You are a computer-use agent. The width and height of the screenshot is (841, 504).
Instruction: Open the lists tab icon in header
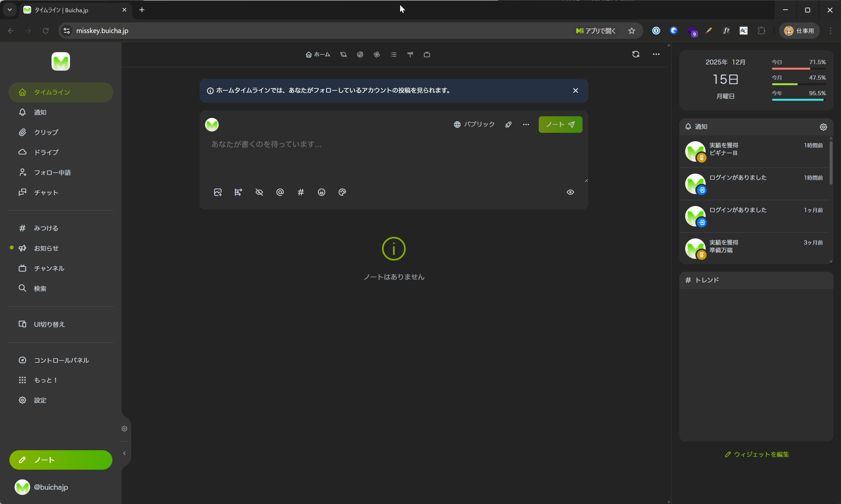click(393, 55)
